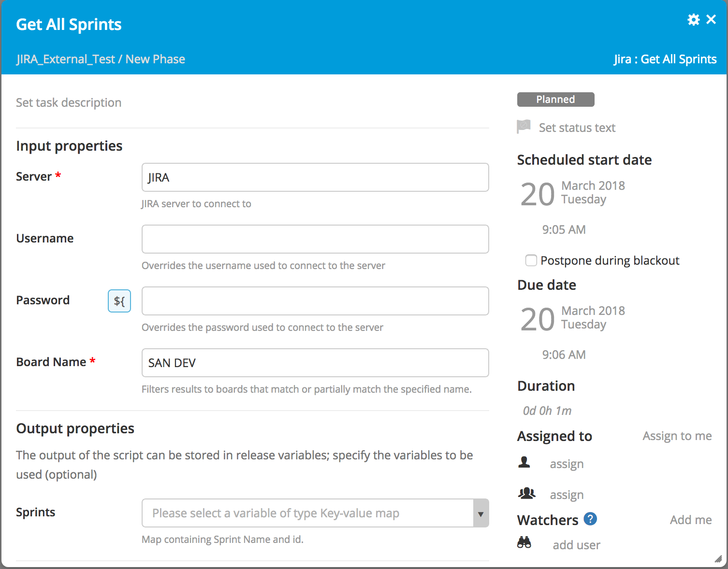Image resolution: width=728 pixels, height=569 pixels.
Task: Click the Board Name label
Action: click(51, 362)
